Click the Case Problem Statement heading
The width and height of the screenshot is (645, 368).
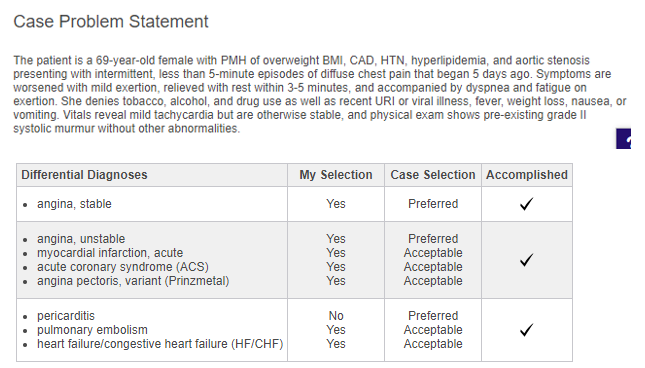[x=111, y=21]
